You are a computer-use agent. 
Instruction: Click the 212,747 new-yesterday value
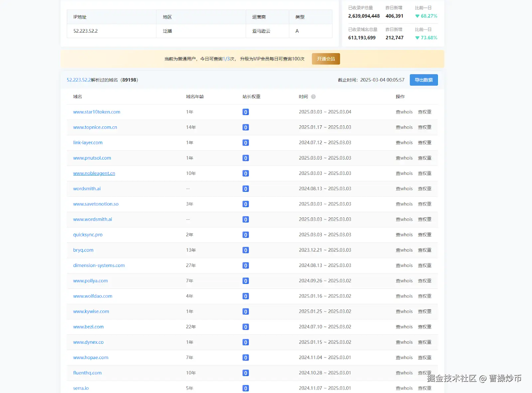pyautogui.click(x=394, y=38)
